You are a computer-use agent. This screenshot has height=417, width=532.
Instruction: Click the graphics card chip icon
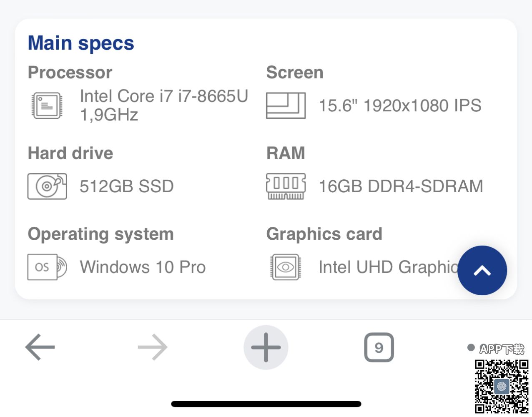pos(286,267)
